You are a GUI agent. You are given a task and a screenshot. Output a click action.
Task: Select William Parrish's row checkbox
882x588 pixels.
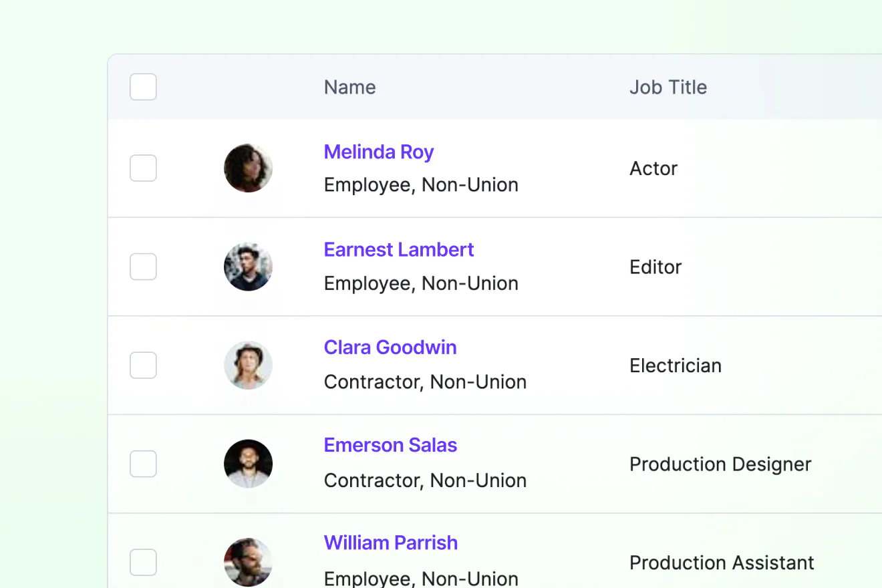coord(143,563)
